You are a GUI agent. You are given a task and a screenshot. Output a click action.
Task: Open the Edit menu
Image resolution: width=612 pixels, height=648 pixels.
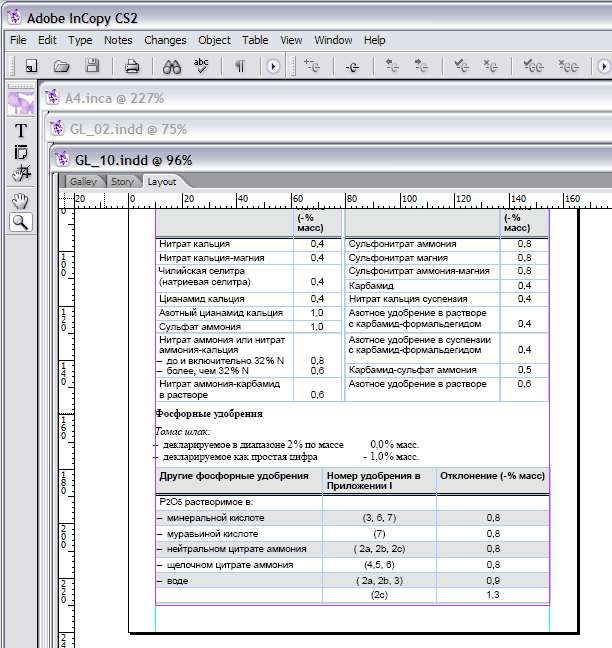click(47, 40)
